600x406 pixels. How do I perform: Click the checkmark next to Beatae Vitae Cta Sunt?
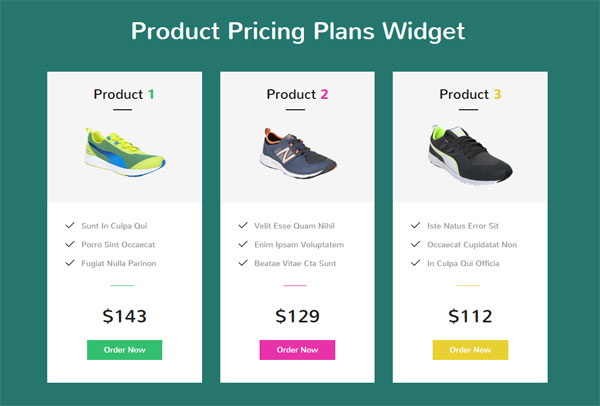click(242, 263)
